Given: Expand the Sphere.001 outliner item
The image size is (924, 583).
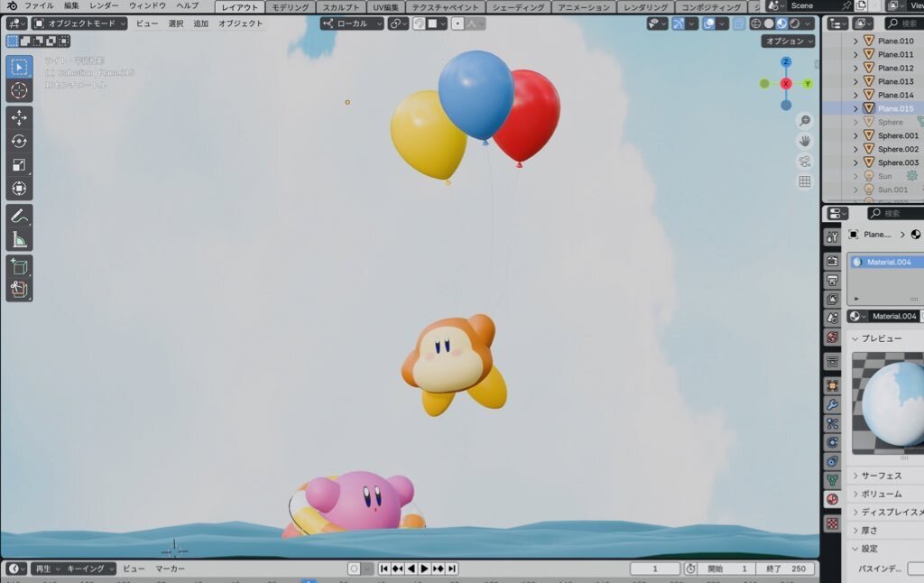Looking at the screenshot, I should [x=855, y=135].
